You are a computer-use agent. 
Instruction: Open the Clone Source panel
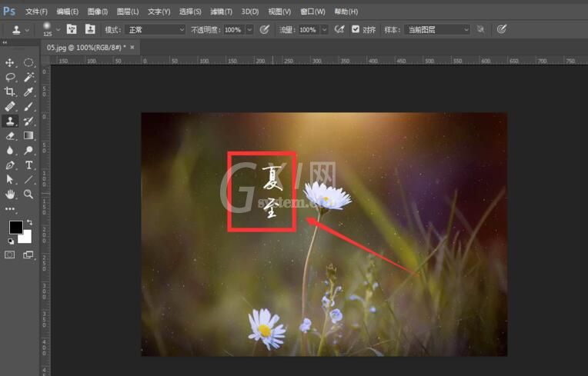click(90, 29)
